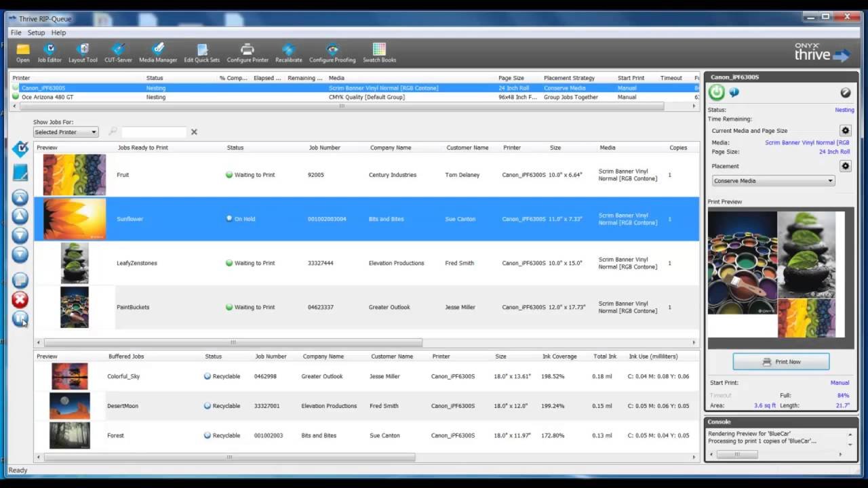Click the Recalibrate toolbar icon
Viewport: 868px width, 488px height.
(x=288, y=52)
